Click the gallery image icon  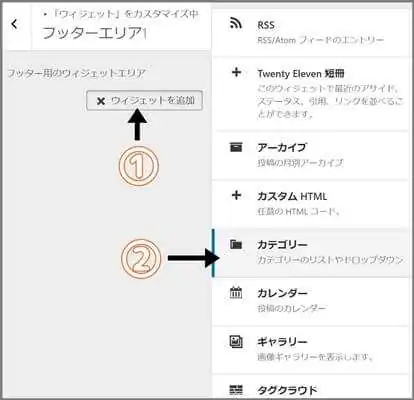point(236,341)
